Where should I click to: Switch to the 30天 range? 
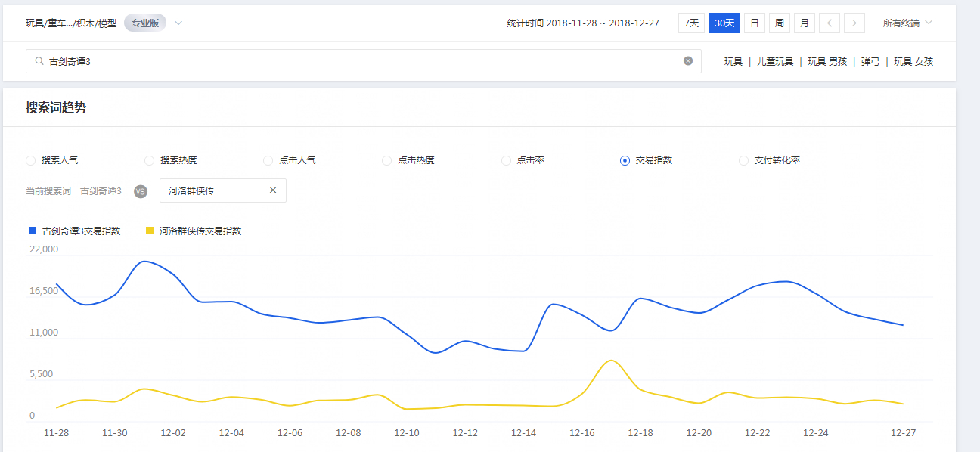tap(724, 23)
